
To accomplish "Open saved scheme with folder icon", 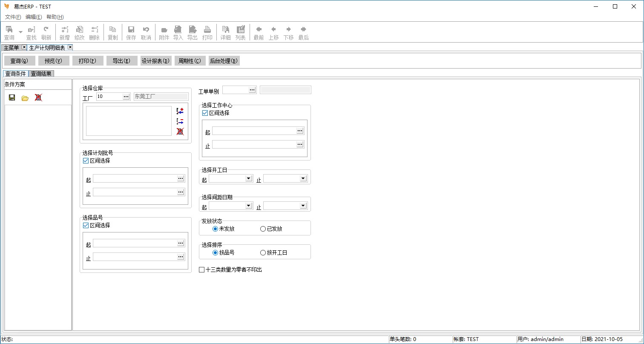I will coord(25,97).
